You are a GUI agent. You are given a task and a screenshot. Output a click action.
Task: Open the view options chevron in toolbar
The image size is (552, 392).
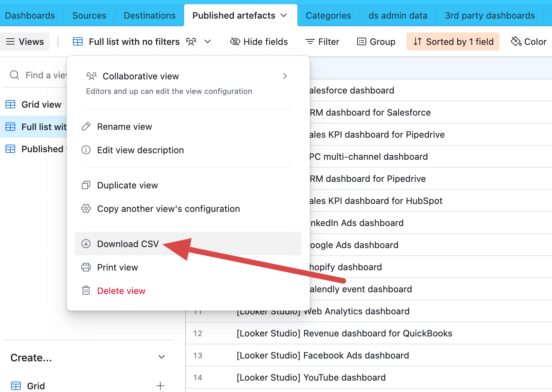click(x=208, y=42)
